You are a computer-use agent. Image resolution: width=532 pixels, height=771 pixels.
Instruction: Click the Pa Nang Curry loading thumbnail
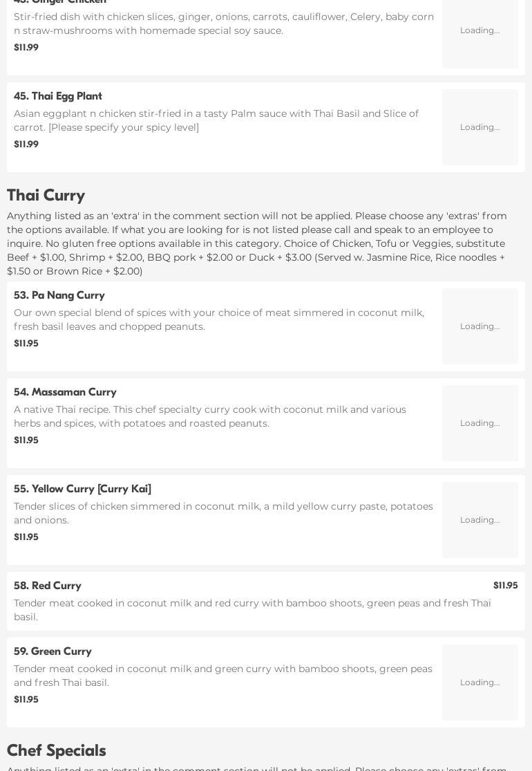[x=480, y=326]
